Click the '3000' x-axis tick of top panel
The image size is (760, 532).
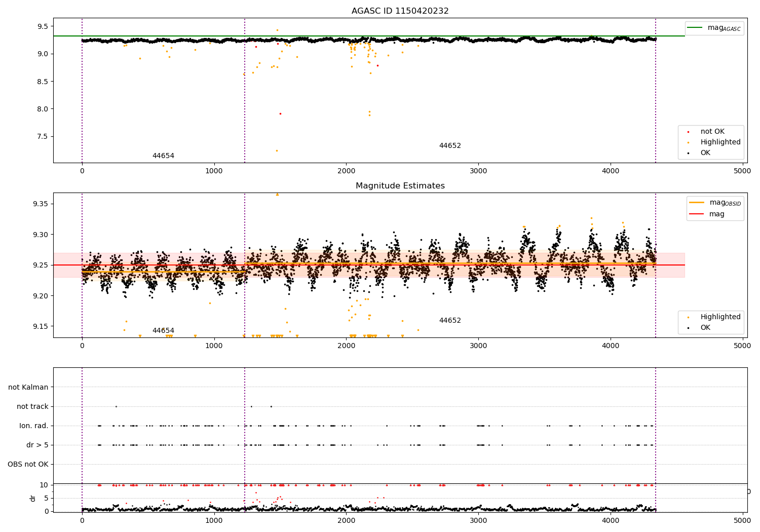tap(478, 171)
